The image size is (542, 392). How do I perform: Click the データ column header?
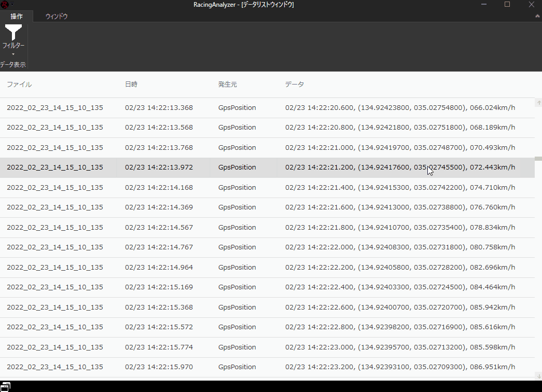[x=295, y=84]
